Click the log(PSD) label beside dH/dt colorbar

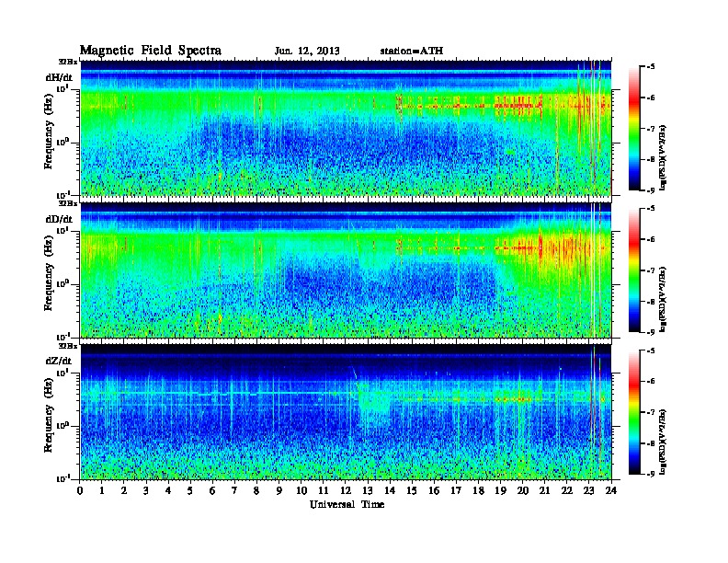pyautogui.click(x=663, y=157)
